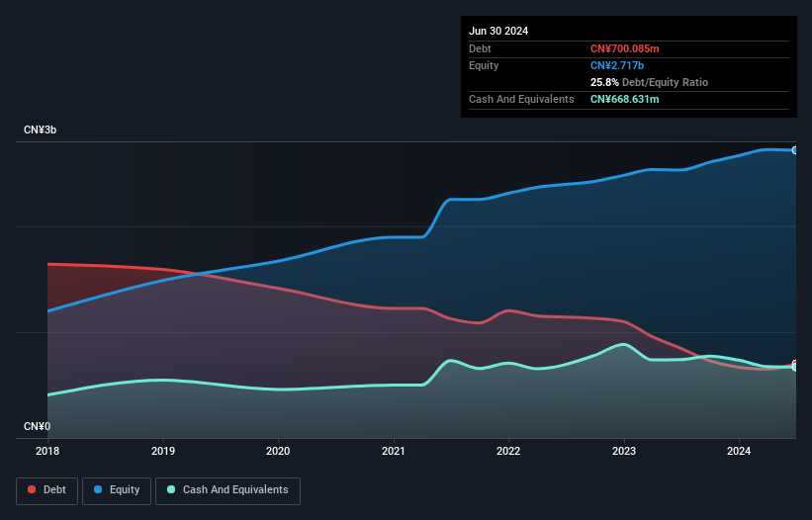The image size is (812, 520).
Task: Click the Equity row label in tooltip
Action: (484, 65)
